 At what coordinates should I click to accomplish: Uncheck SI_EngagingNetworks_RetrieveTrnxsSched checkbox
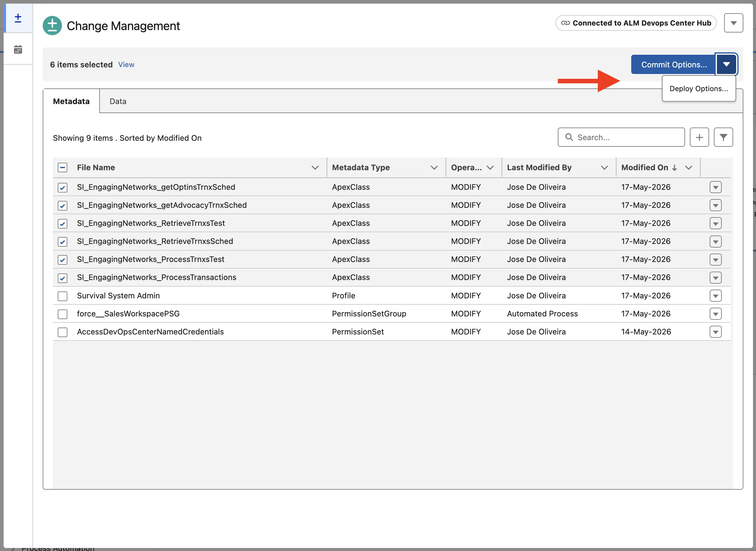click(x=62, y=242)
